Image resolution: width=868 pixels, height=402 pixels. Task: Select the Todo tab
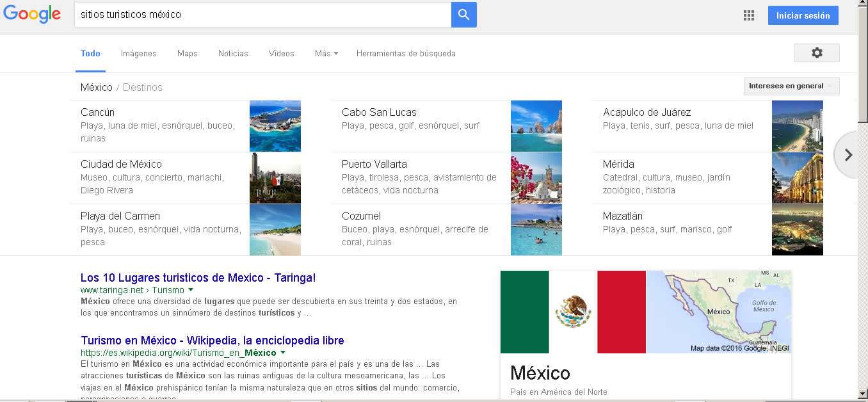click(90, 54)
